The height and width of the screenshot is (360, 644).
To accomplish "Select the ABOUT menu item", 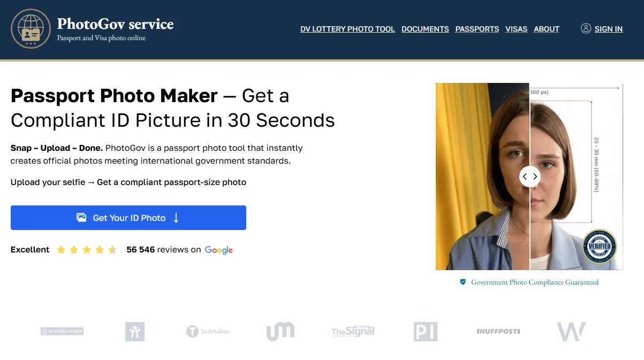I will 547,29.
